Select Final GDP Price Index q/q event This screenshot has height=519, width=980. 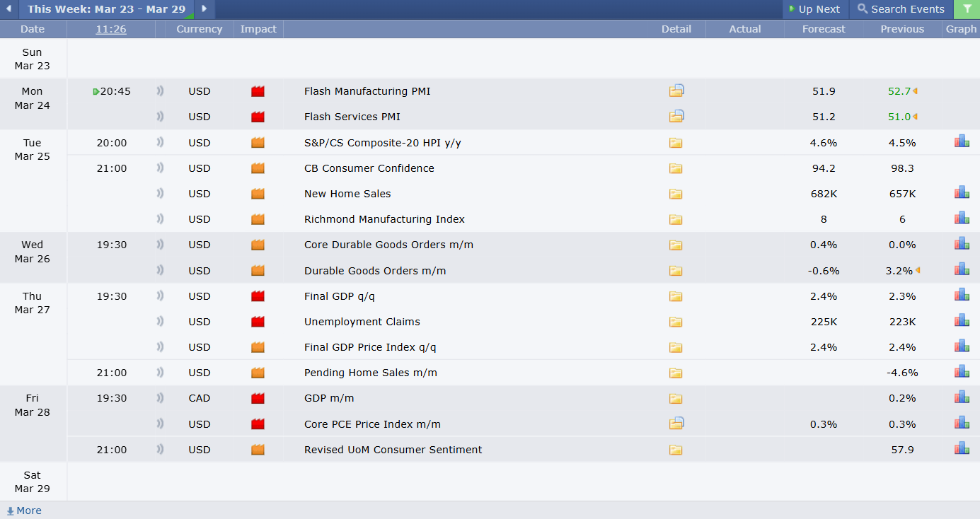point(370,347)
